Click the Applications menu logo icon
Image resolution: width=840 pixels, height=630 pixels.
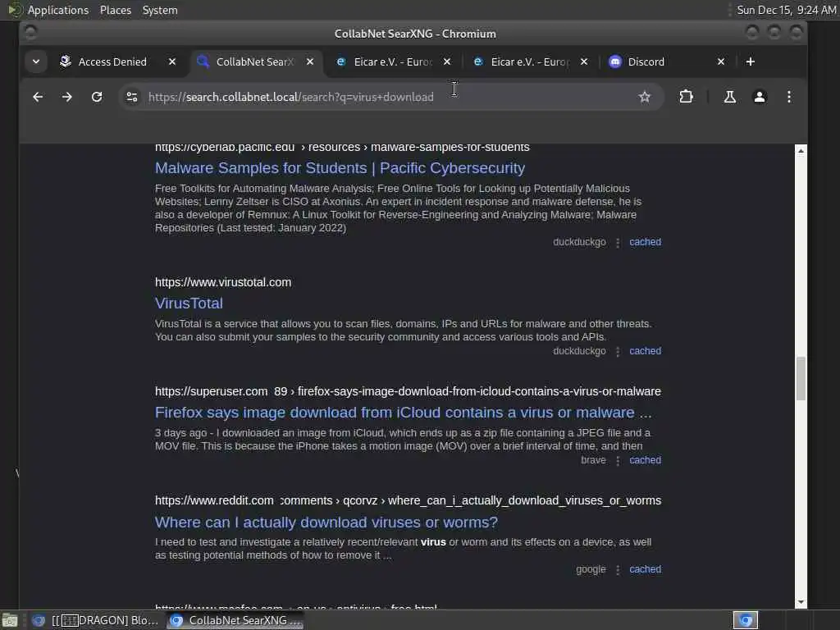coord(15,10)
